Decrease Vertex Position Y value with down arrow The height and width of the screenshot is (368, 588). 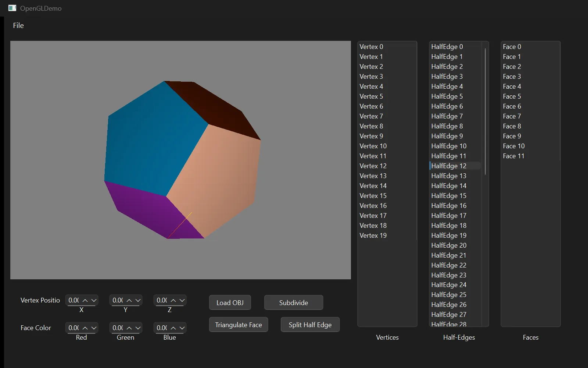(138, 300)
